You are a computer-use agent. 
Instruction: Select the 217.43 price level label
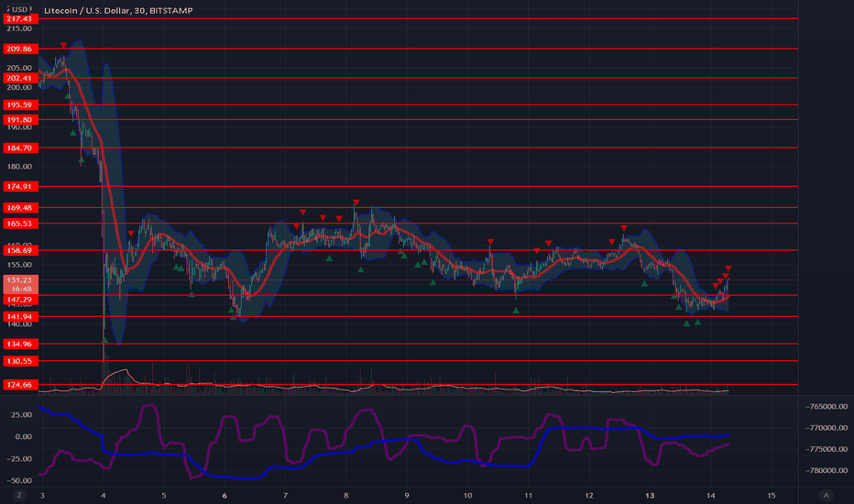(20, 18)
